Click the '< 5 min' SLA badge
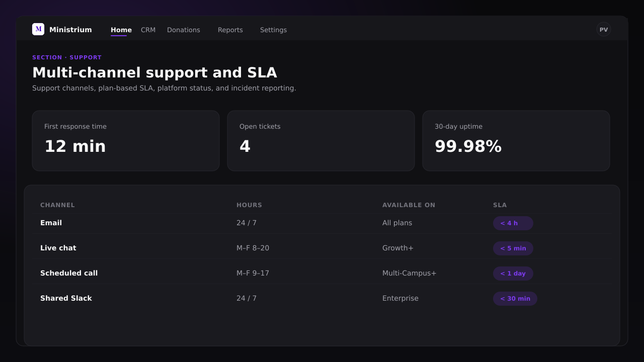The image size is (644, 362). click(513, 248)
